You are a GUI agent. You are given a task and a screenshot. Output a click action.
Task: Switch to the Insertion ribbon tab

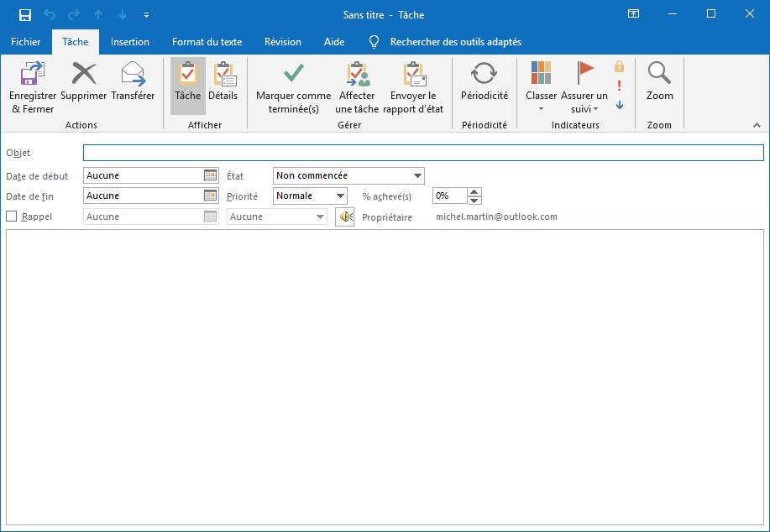pos(130,42)
